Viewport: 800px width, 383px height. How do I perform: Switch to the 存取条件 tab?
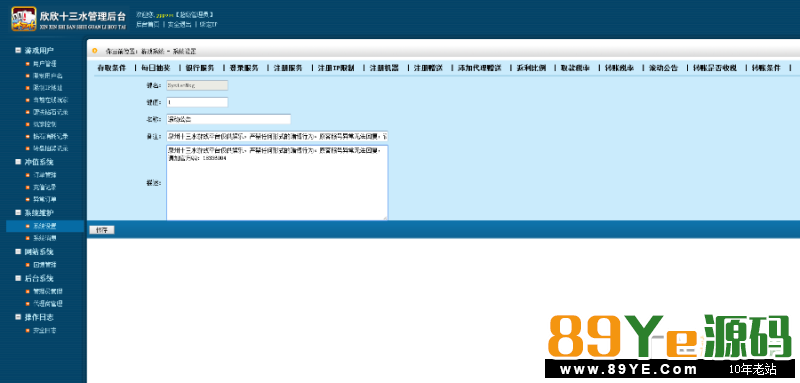(x=111, y=67)
